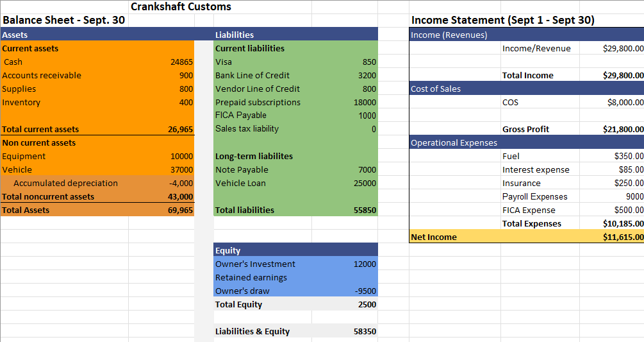Select the Total liabilities value 55850
Screen dimensions: 644x342
pyautogui.click(x=365, y=210)
